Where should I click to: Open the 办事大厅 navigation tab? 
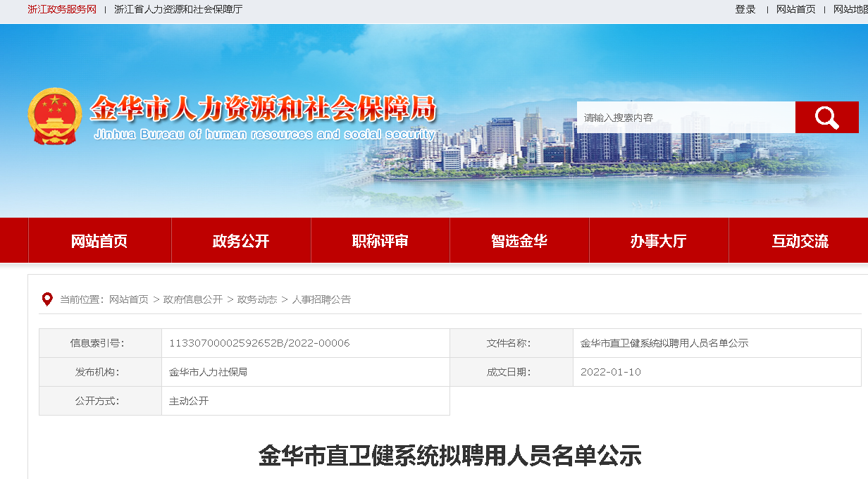pos(659,241)
